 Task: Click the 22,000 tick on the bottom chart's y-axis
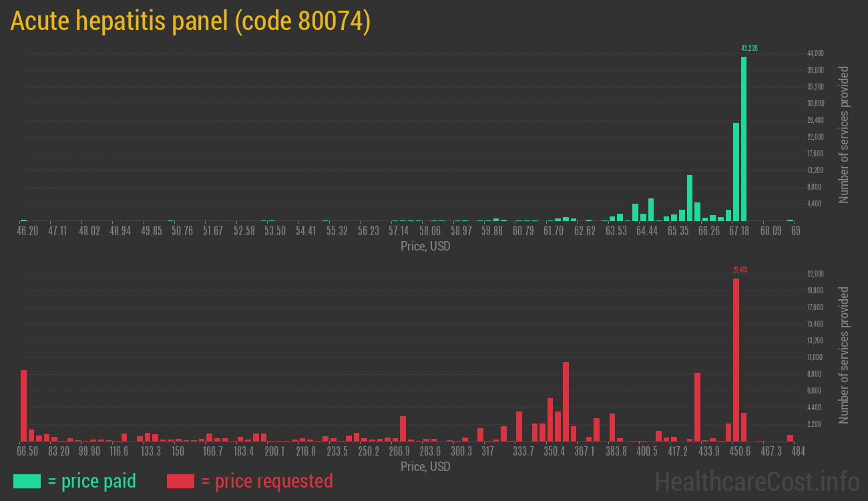click(815, 274)
